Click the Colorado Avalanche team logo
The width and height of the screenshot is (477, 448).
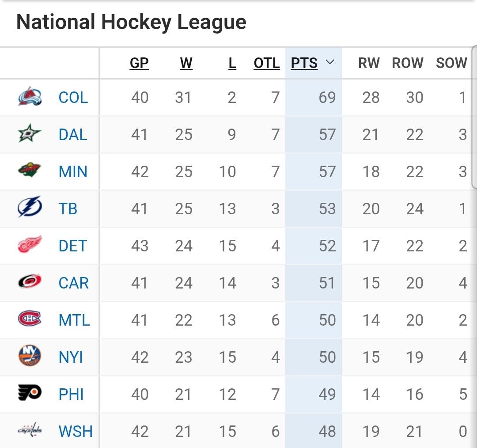point(30,97)
